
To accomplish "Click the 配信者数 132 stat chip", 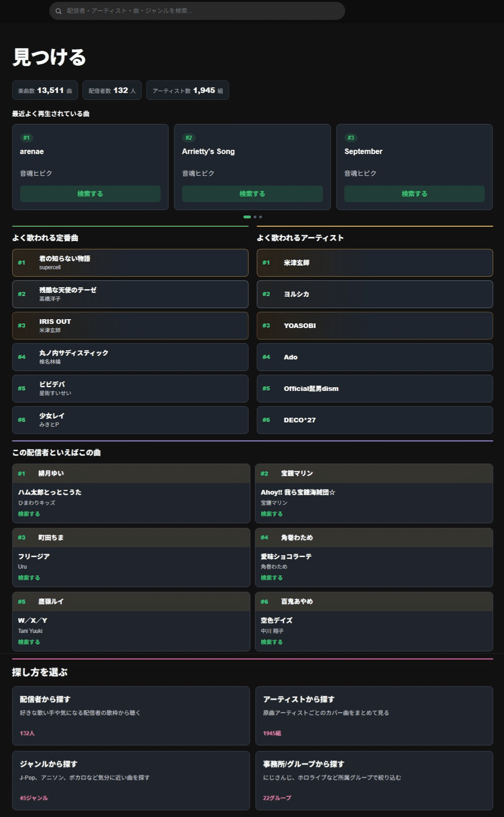I will [112, 91].
